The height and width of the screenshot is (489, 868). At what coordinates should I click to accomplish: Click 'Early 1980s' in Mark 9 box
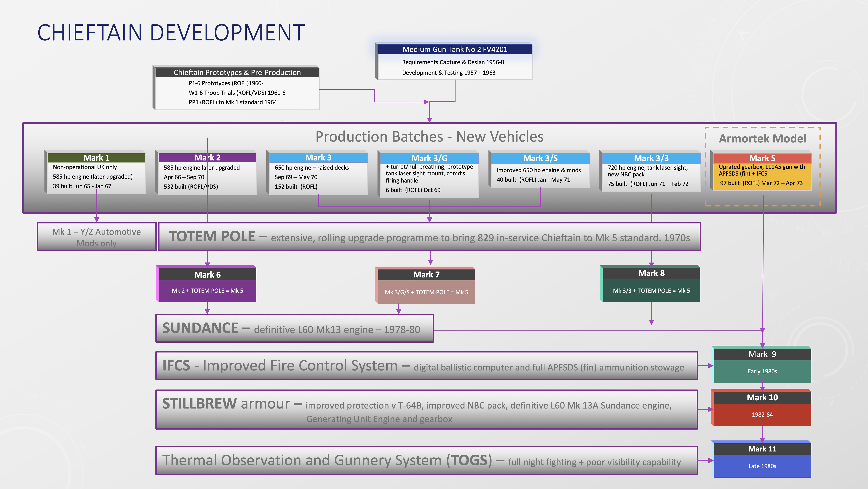(762, 371)
